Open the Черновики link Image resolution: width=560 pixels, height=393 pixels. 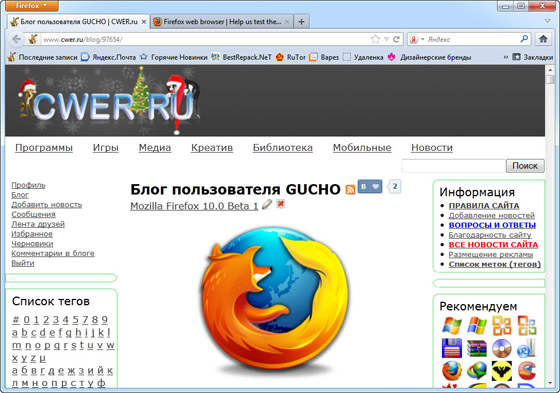[x=32, y=244]
